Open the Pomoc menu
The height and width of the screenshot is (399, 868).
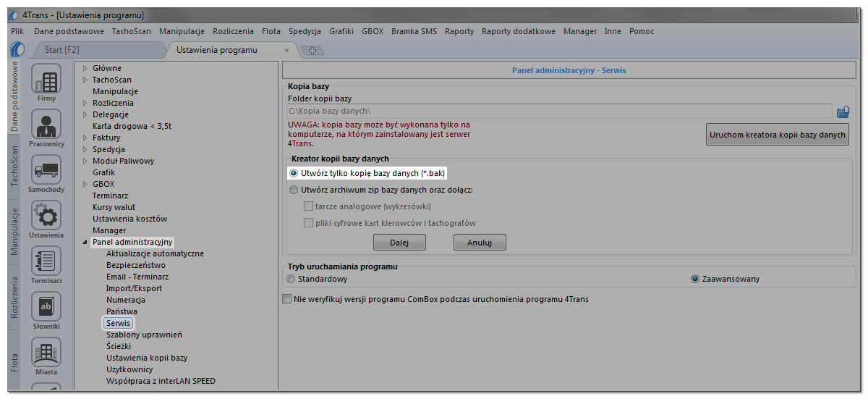pyautogui.click(x=642, y=31)
